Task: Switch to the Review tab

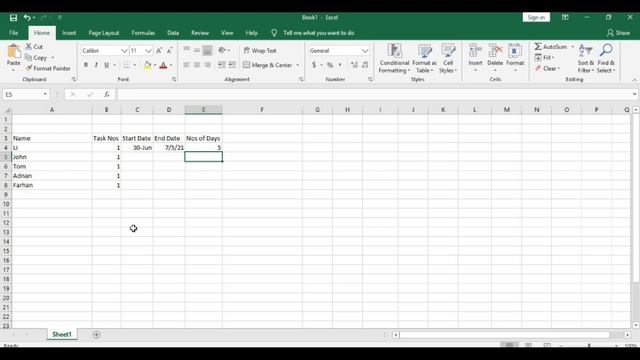Action: [x=200, y=33]
